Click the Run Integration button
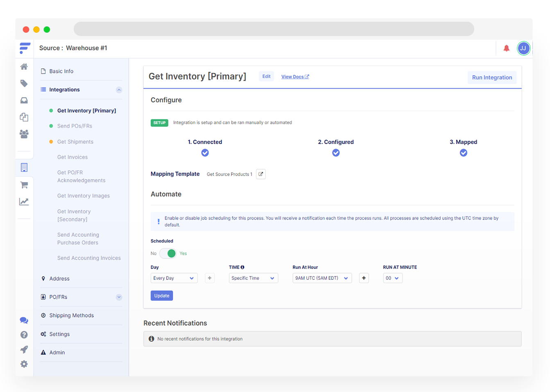Image resolution: width=550 pixels, height=392 pixels. (x=492, y=77)
